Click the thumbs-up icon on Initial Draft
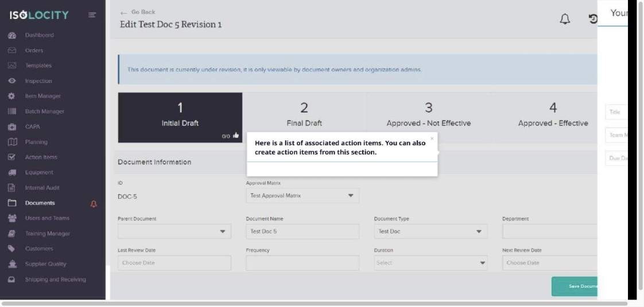Image resolution: width=644 pixels, height=307 pixels. pos(236,136)
